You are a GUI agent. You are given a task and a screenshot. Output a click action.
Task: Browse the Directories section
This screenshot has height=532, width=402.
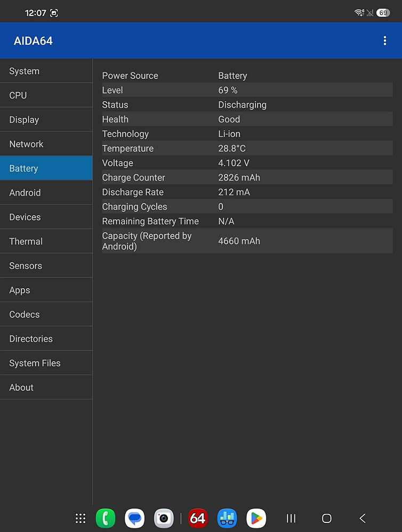point(46,339)
